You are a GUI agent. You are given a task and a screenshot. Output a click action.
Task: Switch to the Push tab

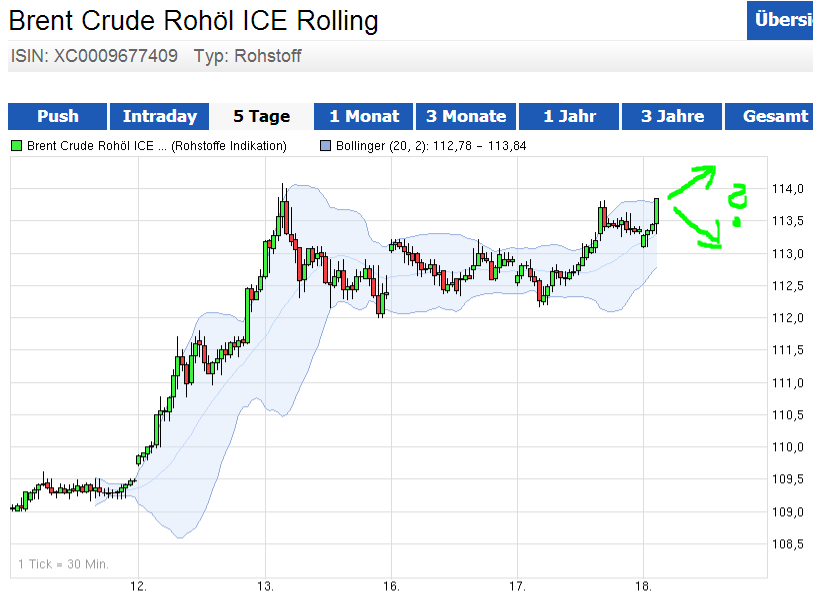point(57,116)
